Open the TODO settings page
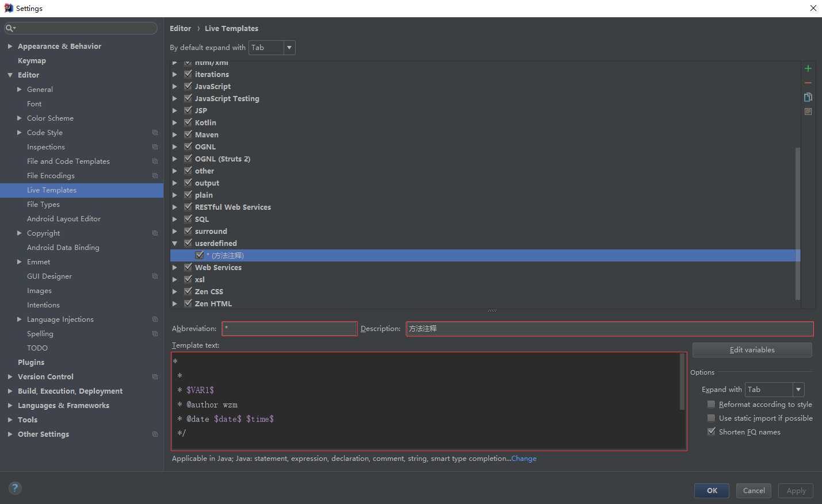 click(37, 348)
